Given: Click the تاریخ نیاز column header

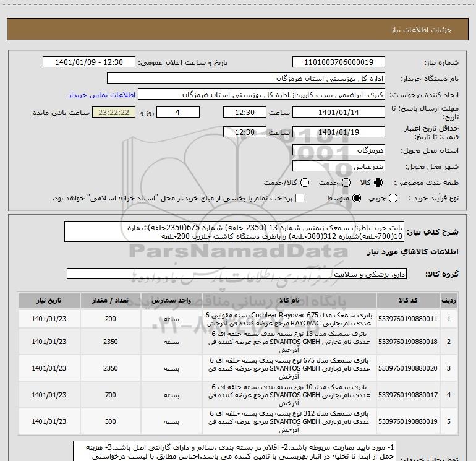Looking at the screenshot, I should [x=49, y=300].
